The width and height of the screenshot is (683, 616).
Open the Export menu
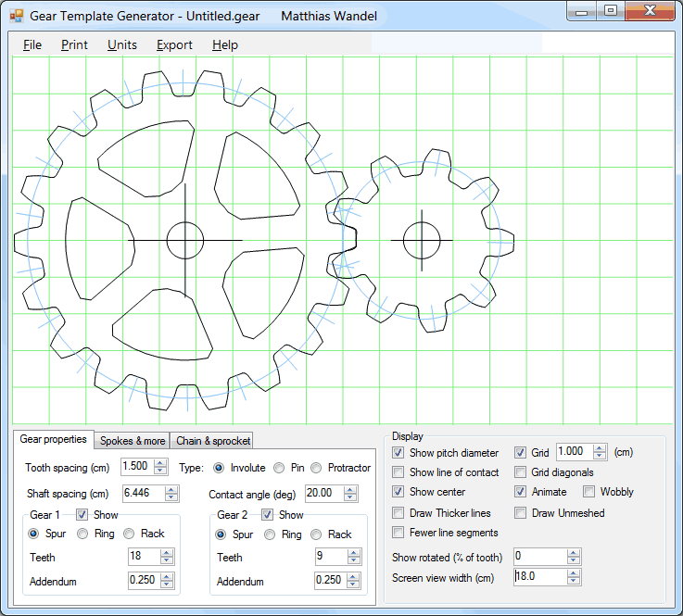[x=174, y=44]
